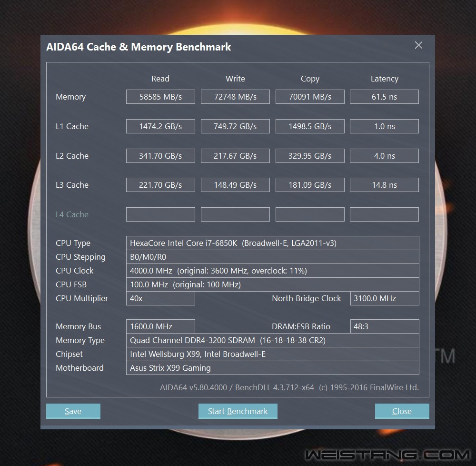This screenshot has height=466, width=476.
Task: Click L2 Cache Read 341.70 GB/s
Action: (160, 155)
